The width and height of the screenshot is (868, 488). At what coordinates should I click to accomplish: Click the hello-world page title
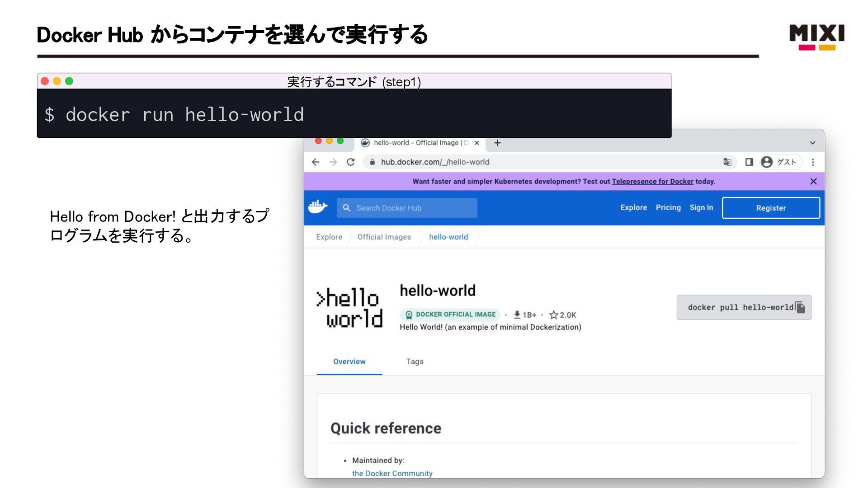click(x=438, y=291)
